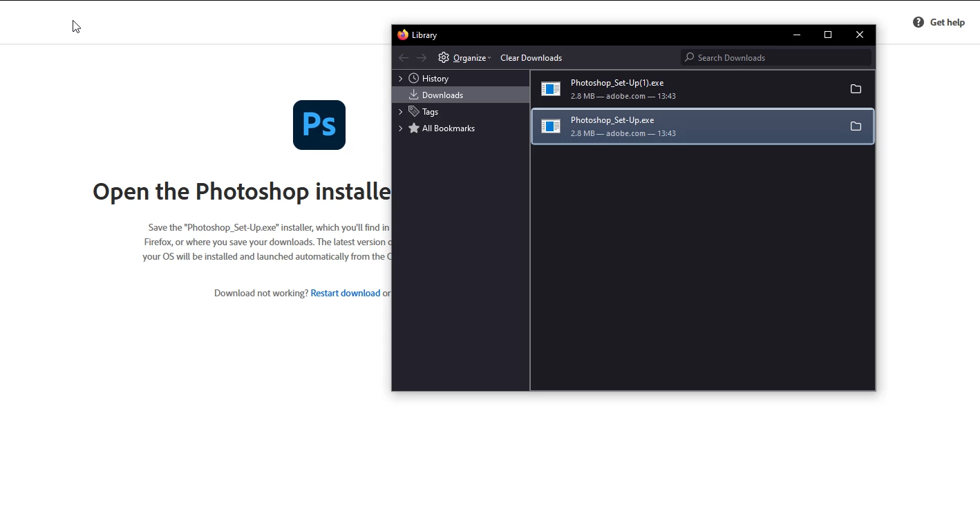The height and width of the screenshot is (527, 980).
Task: Click the History clock icon
Action: pos(414,79)
